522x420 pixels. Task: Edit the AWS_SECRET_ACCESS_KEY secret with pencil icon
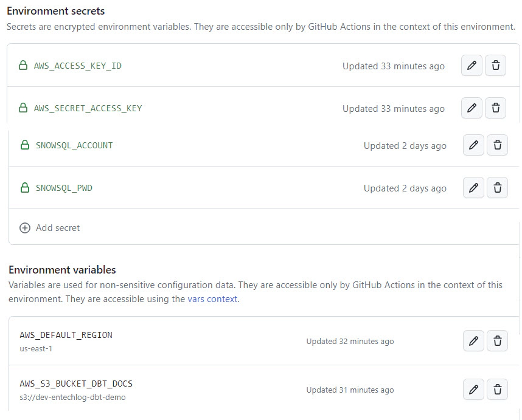tap(472, 108)
